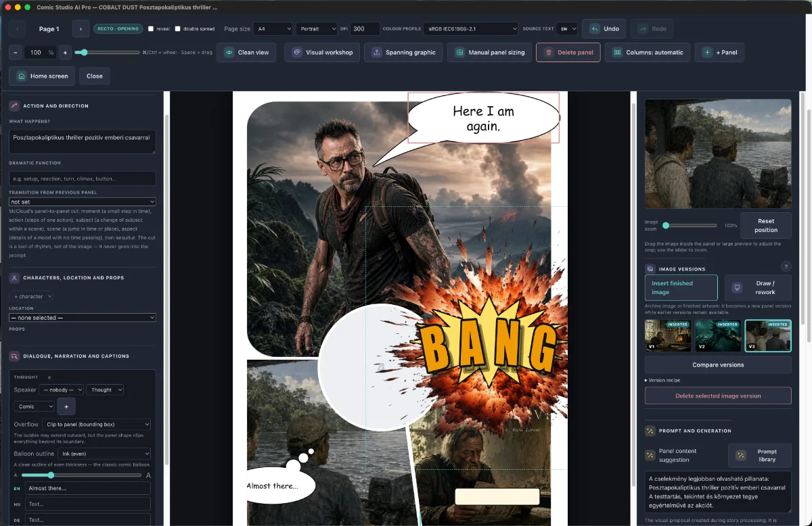
Task: Open the Balloon outline 'Ink (even)' dropdown
Action: pos(104,454)
